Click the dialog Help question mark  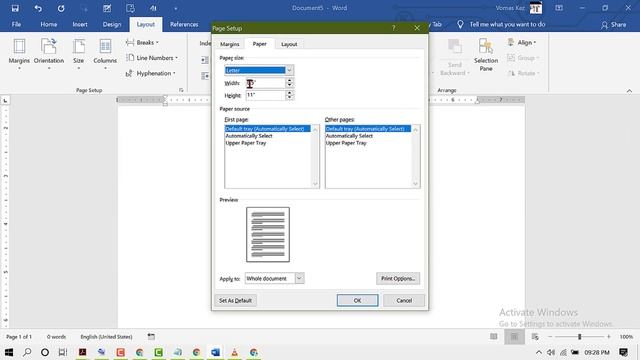(x=393, y=28)
